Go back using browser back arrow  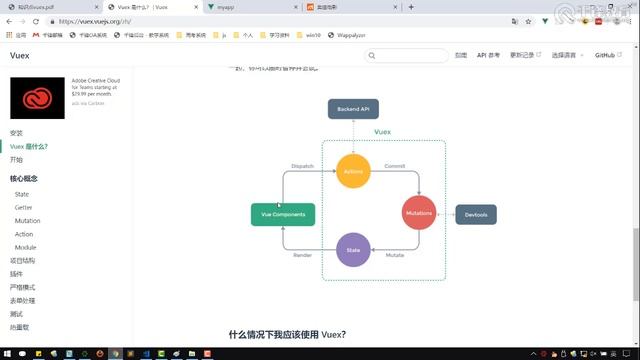pyautogui.click(x=9, y=22)
